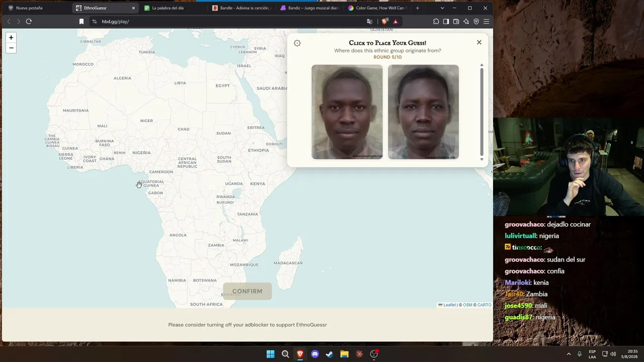Open the Brave VPN shield icon
This screenshot has width=644, height=362.
click(x=476, y=22)
